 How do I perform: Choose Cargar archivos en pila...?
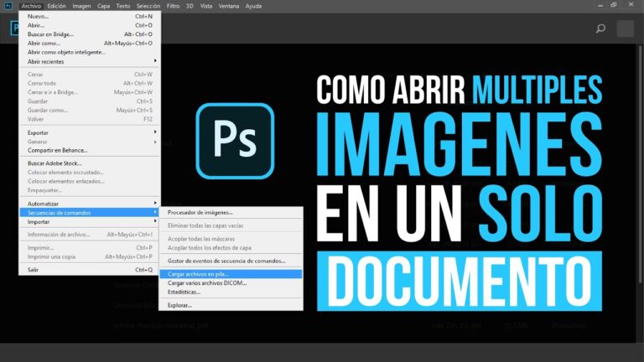click(231, 274)
